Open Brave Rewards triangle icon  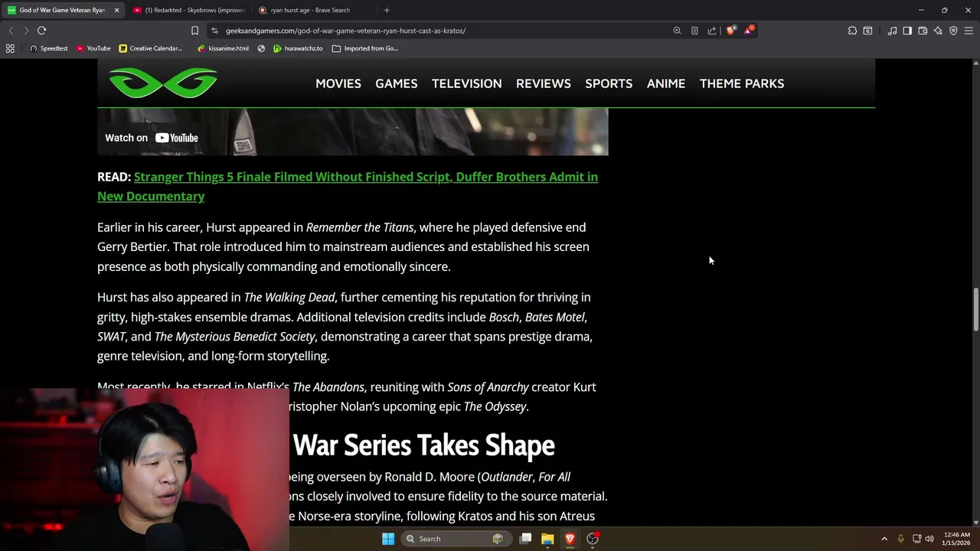tap(750, 31)
